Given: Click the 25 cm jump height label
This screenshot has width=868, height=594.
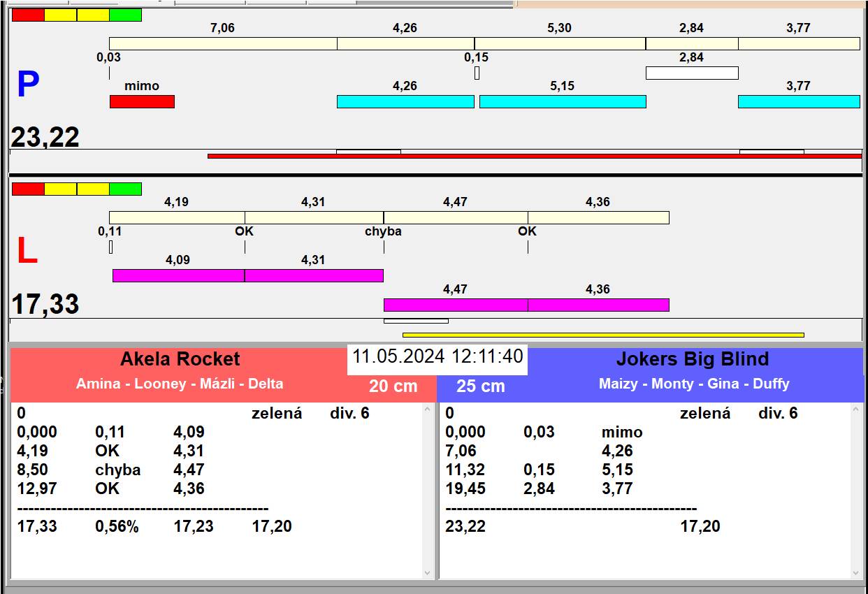Looking at the screenshot, I should click(480, 386).
